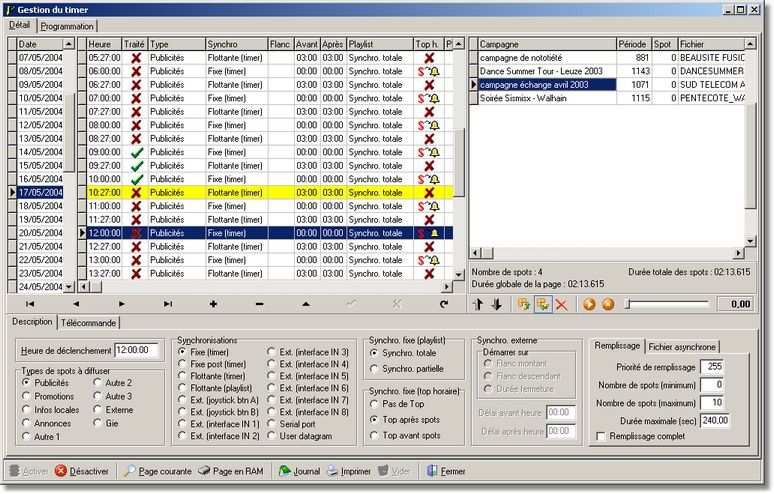Move selected campaign down with arrow
This screenshot has width=774, height=494.
point(497,304)
